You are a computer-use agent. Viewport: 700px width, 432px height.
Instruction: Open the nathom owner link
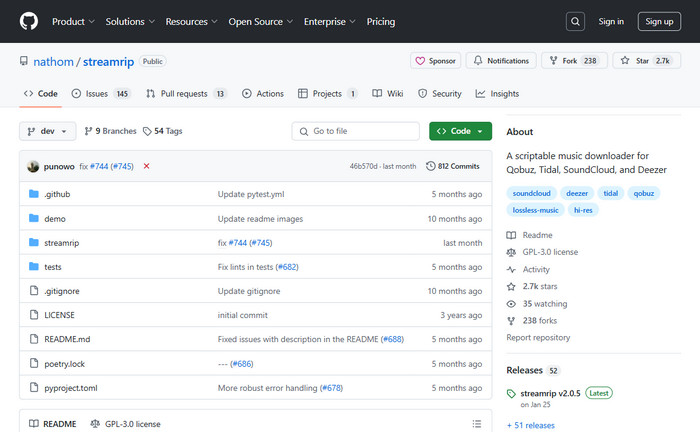[54, 62]
